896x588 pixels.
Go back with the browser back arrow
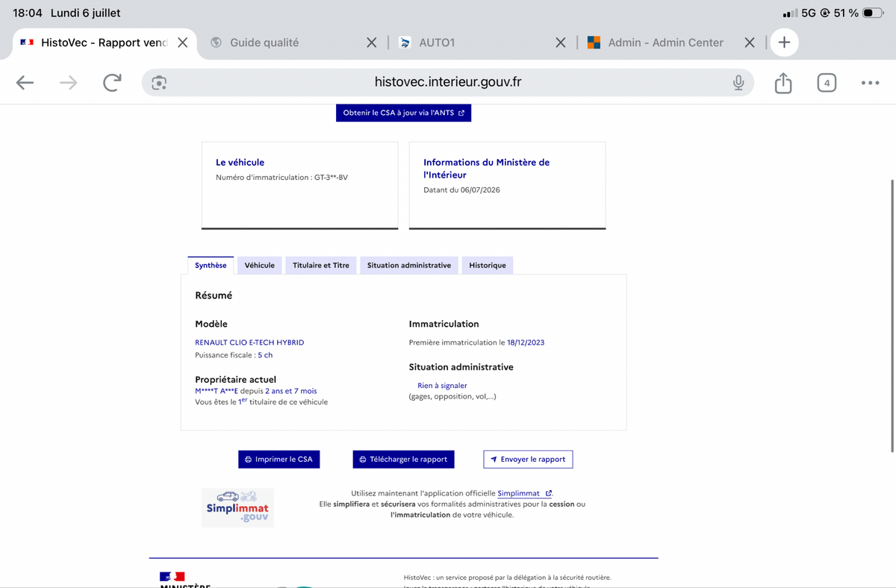(25, 83)
